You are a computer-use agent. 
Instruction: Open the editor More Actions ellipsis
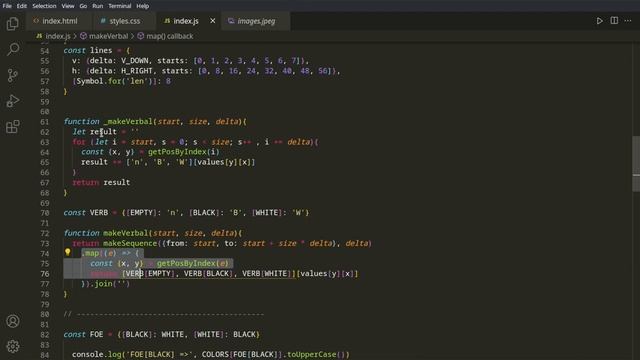pyautogui.click(x=628, y=21)
